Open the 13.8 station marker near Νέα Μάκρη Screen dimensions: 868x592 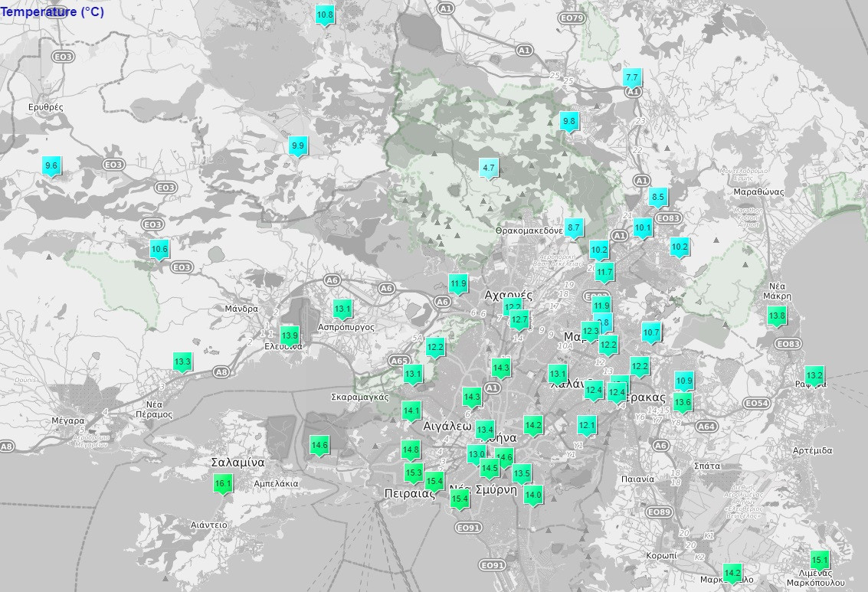(x=777, y=316)
